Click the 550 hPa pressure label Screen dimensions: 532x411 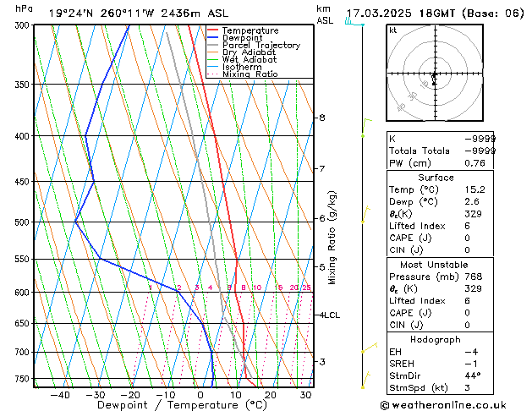click(x=24, y=260)
